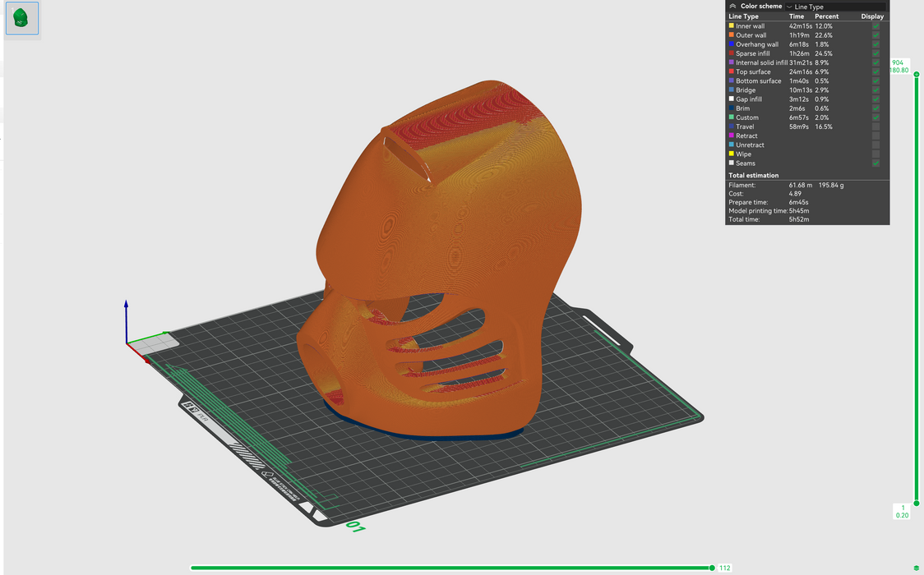Click the Outer wall orange color swatch
The width and height of the screenshot is (924, 575).
(x=732, y=35)
